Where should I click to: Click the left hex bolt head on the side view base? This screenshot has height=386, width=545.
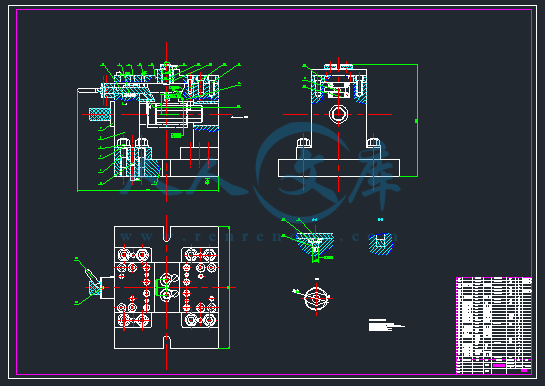point(303,142)
